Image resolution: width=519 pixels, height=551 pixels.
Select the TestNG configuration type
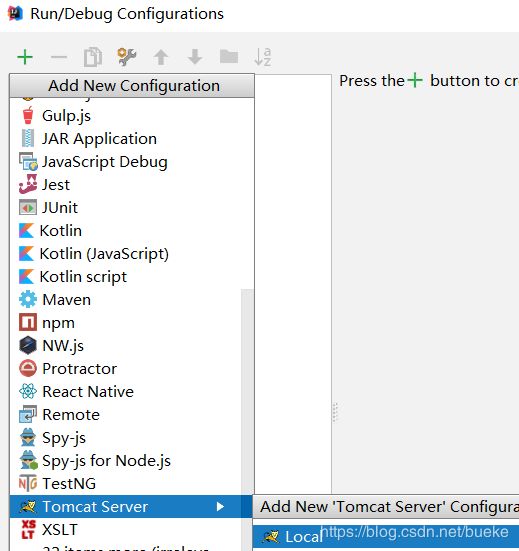[125, 483]
